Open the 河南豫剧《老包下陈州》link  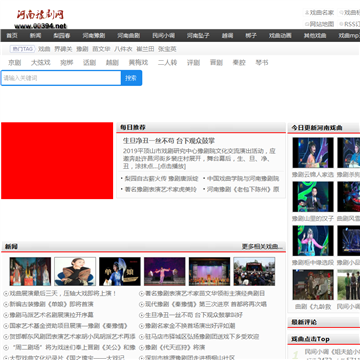point(243,189)
